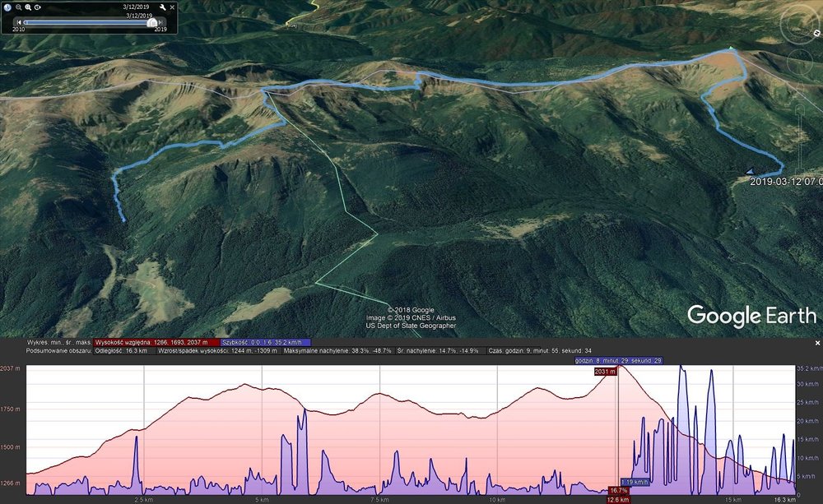Step time slider forward to next moment
The height and width of the screenshot is (504, 823).
coord(160,22)
